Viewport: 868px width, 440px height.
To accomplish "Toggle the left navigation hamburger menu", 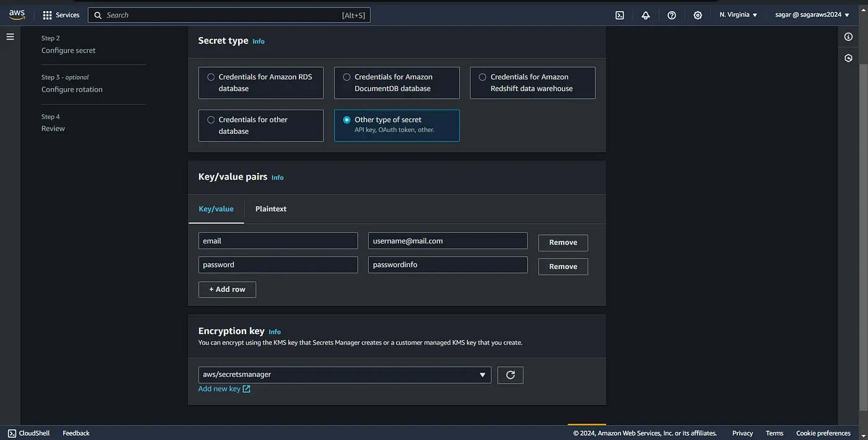I will pos(10,37).
